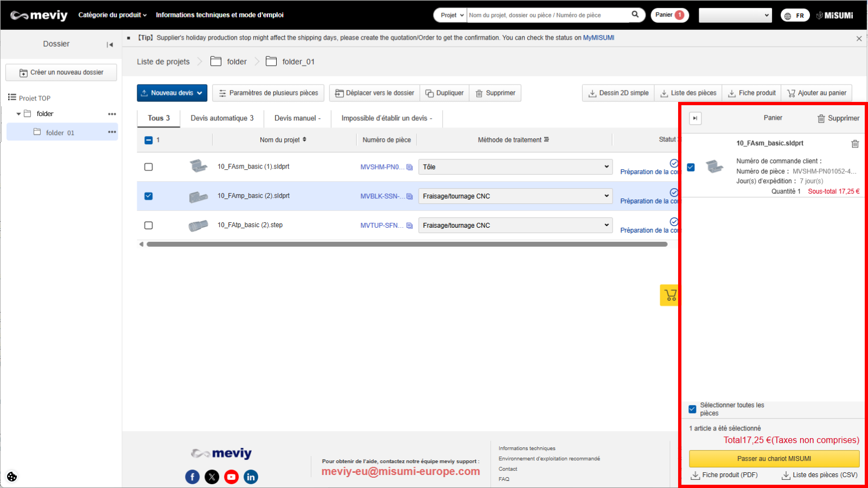The width and height of the screenshot is (868, 488).
Task: Switch to the Devis manuel tab
Action: point(297,118)
